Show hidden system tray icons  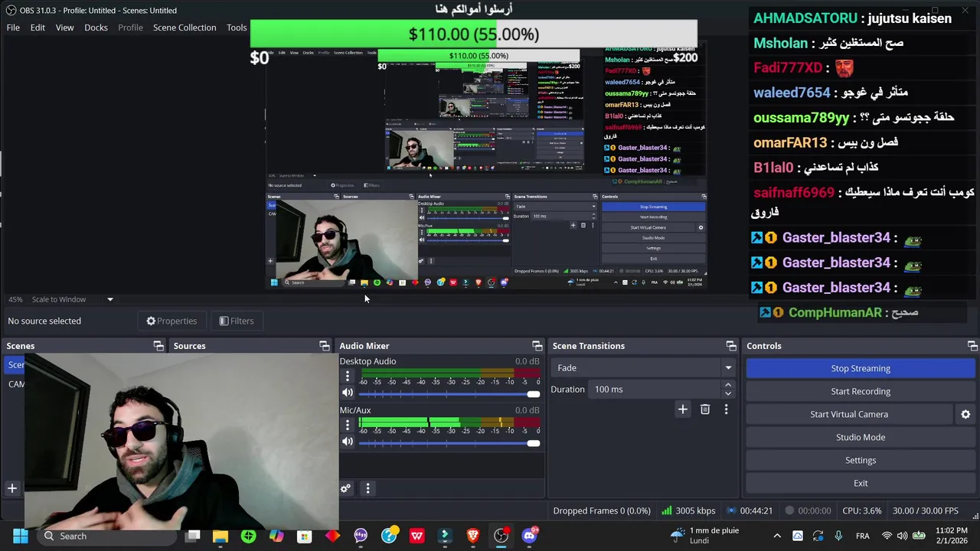coord(777,536)
